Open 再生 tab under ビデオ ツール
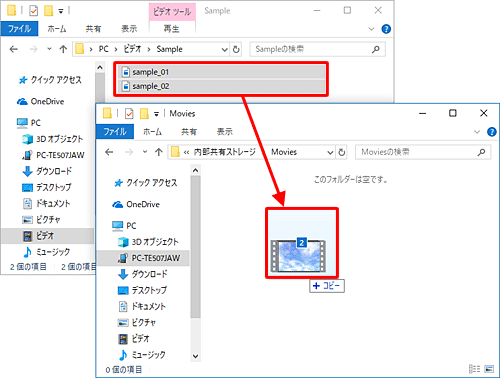 pos(172,29)
